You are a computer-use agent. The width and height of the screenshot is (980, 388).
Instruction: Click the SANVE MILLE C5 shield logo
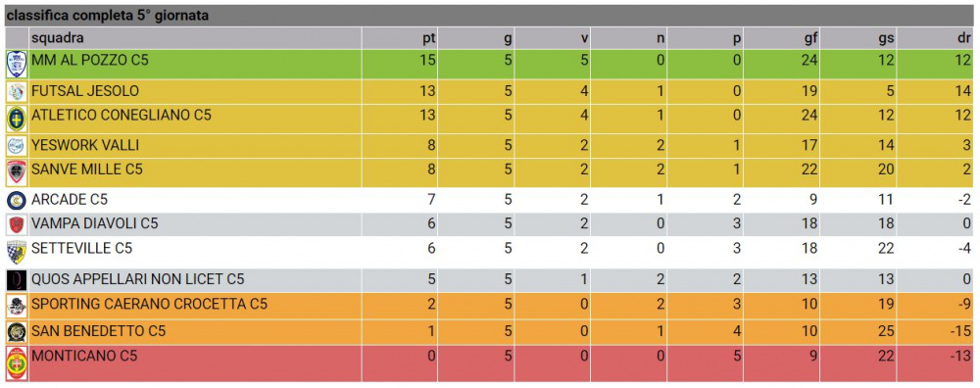17,171
